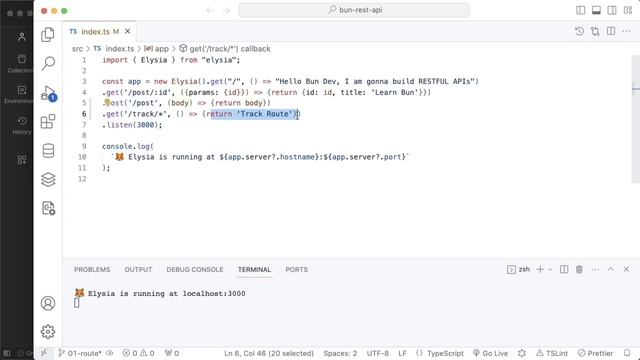Open terminal panel More Actions ellipsis
640x360 pixels.
pyautogui.click(x=595, y=269)
